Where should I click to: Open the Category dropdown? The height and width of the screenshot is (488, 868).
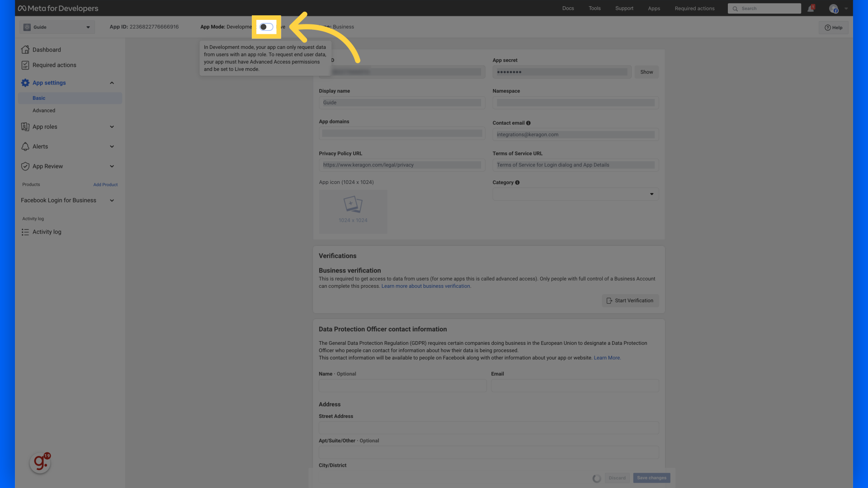(x=576, y=194)
